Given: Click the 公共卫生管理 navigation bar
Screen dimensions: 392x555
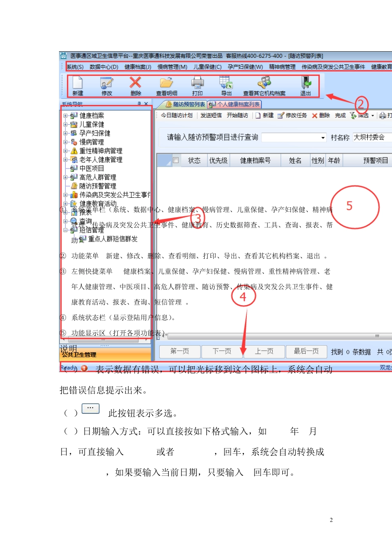Looking at the screenshot, I should click(x=106, y=355).
